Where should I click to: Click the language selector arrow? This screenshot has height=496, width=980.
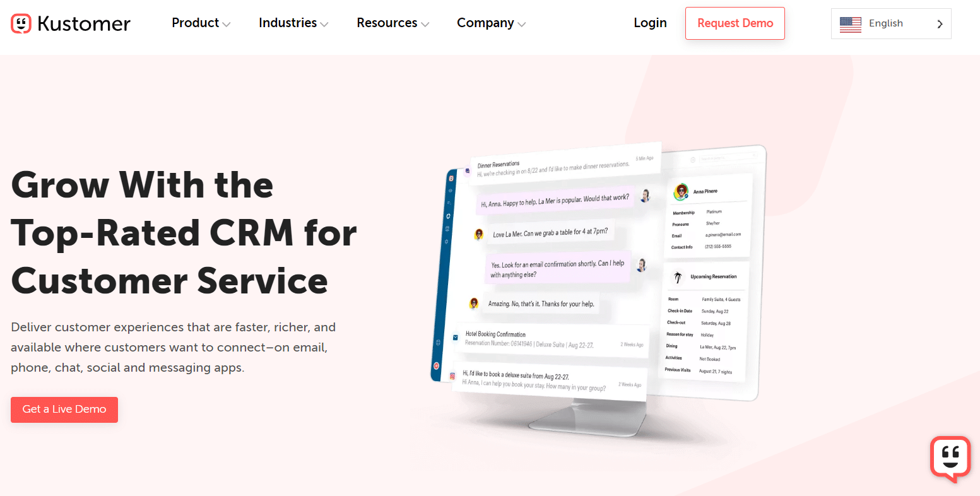940,24
